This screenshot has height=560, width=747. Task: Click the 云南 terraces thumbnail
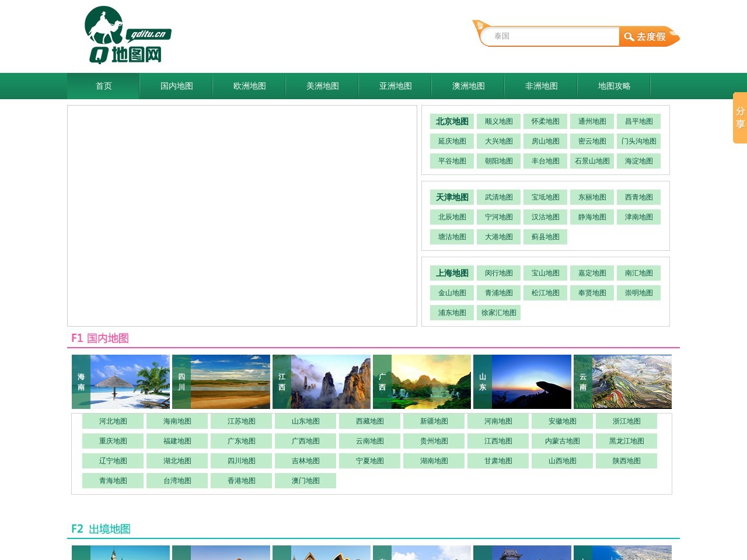(623, 381)
